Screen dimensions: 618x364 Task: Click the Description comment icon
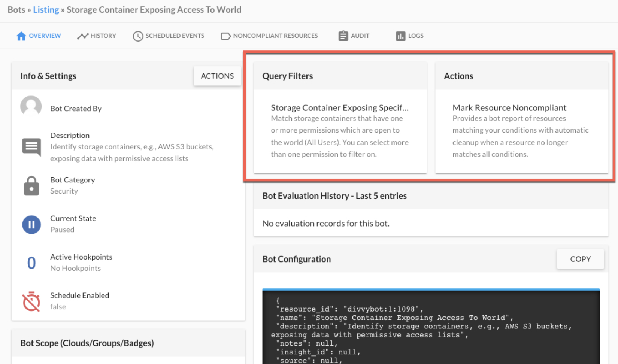coord(31,147)
